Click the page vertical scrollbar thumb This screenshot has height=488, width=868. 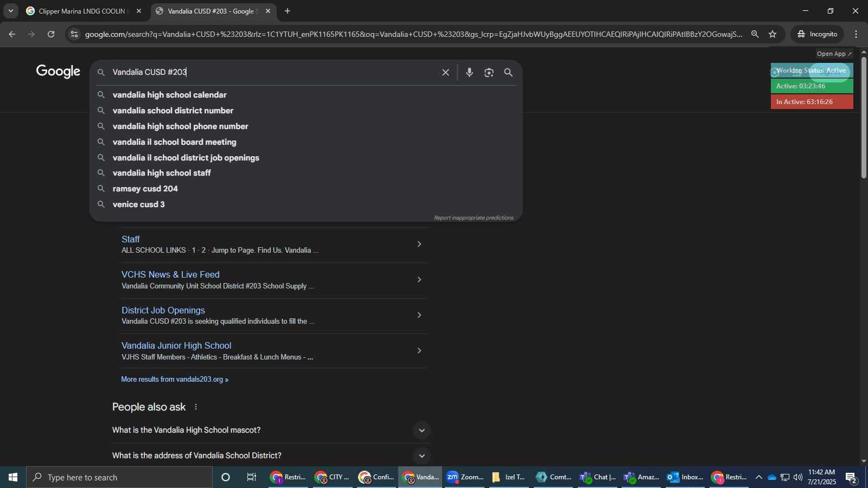(x=864, y=117)
